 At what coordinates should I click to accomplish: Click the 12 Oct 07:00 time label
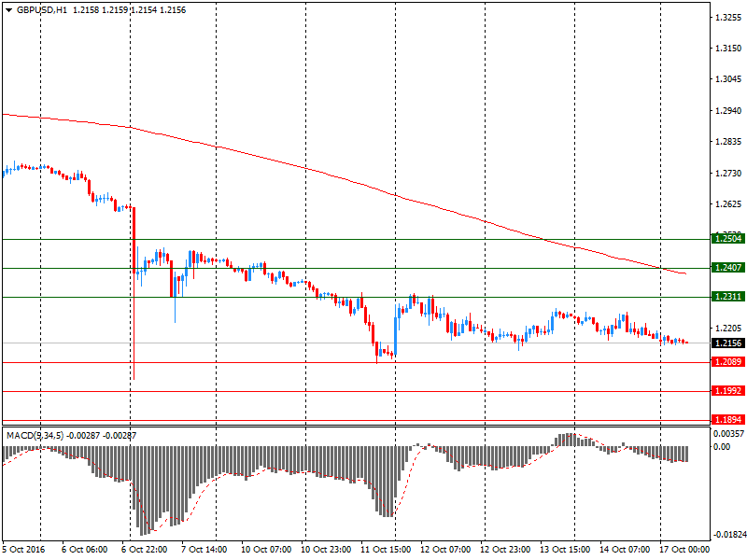[445, 550]
